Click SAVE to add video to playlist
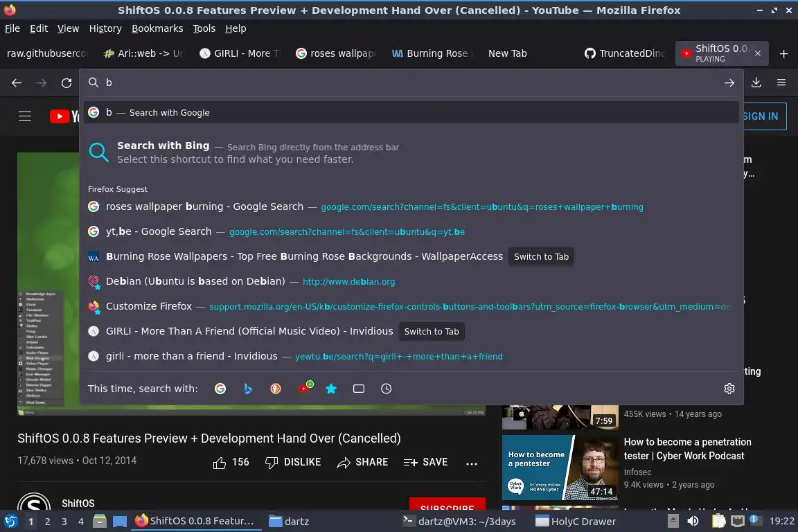The image size is (798, 532). point(425,462)
